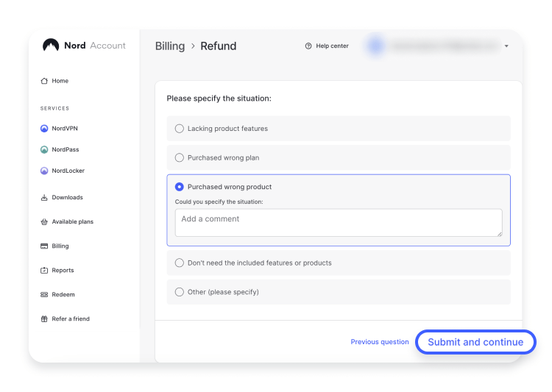Image resolution: width=552 pixels, height=392 pixels.
Task: Go back via Previous question link
Action: pos(380,342)
